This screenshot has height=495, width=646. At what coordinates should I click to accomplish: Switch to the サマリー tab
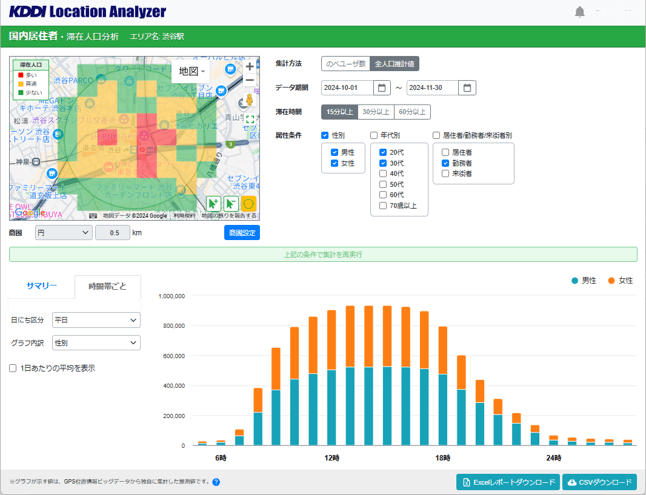point(42,286)
